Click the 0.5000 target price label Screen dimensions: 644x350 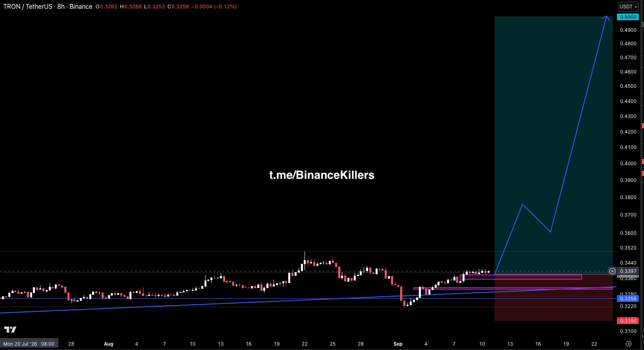click(628, 17)
